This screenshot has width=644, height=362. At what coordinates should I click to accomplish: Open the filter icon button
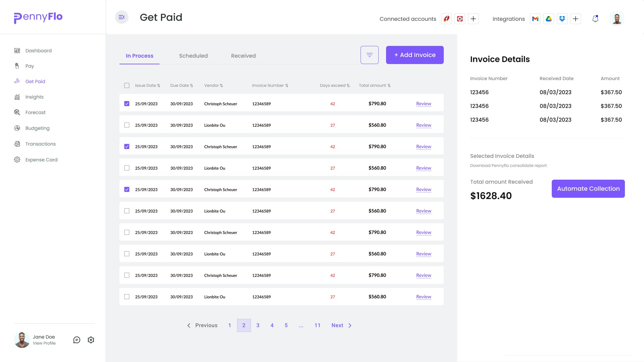369,55
